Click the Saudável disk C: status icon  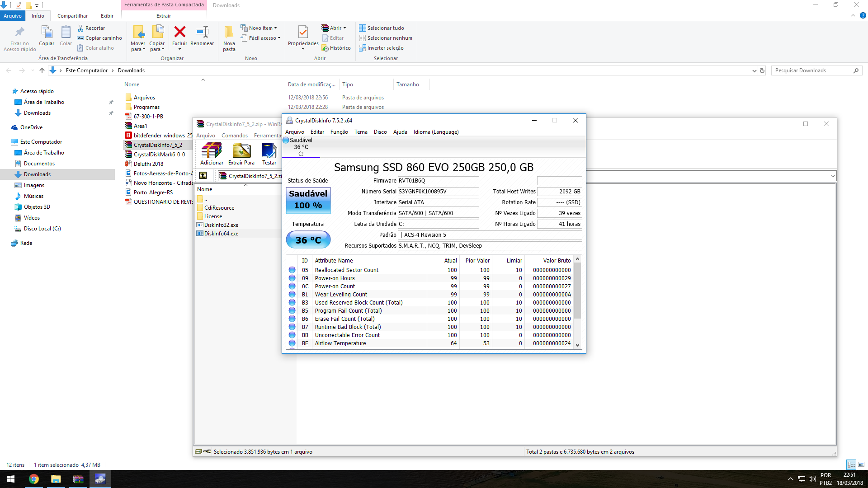pyautogui.click(x=286, y=140)
